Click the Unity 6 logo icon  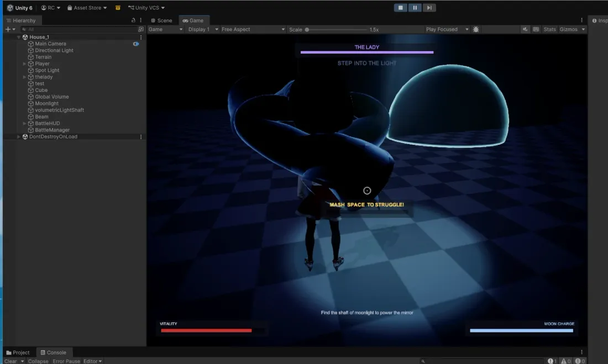(10, 8)
